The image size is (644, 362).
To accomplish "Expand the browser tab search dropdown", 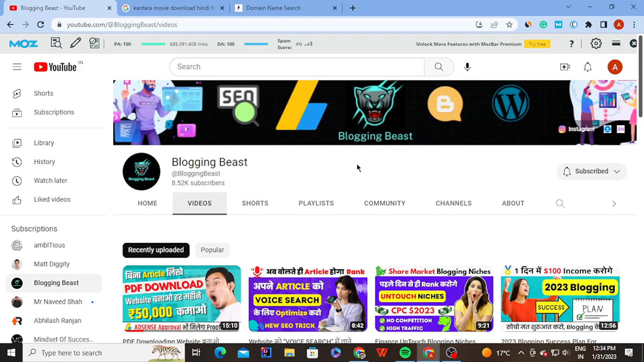I will (x=568, y=7).
